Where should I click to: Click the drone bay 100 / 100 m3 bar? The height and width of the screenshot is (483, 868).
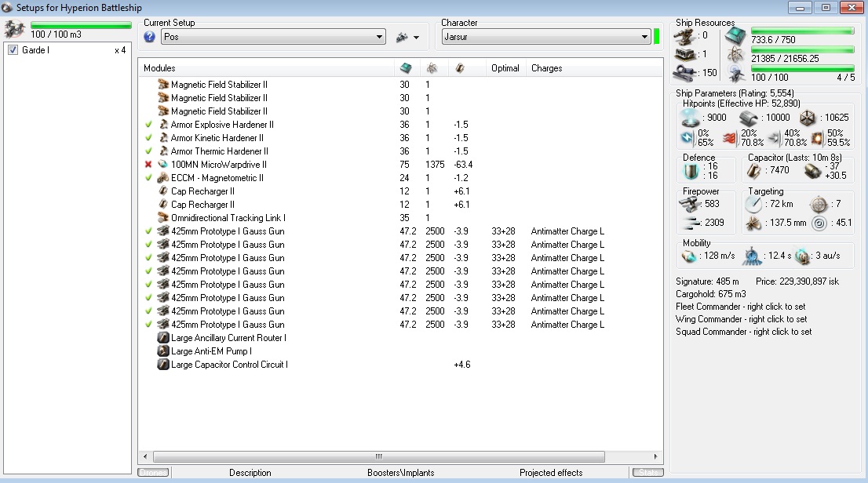pyautogui.click(x=81, y=25)
